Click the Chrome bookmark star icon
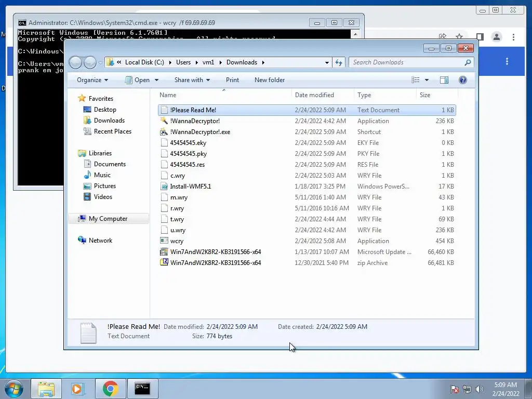 pos(459,37)
